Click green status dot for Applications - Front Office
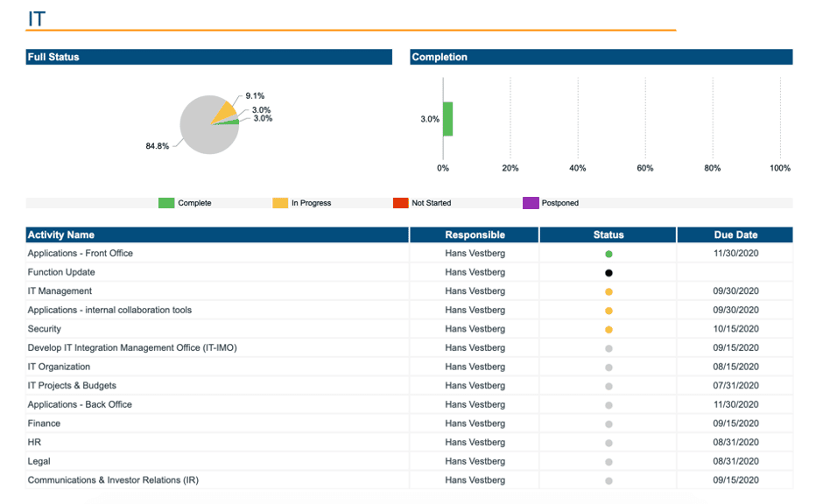 pyautogui.click(x=608, y=254)
